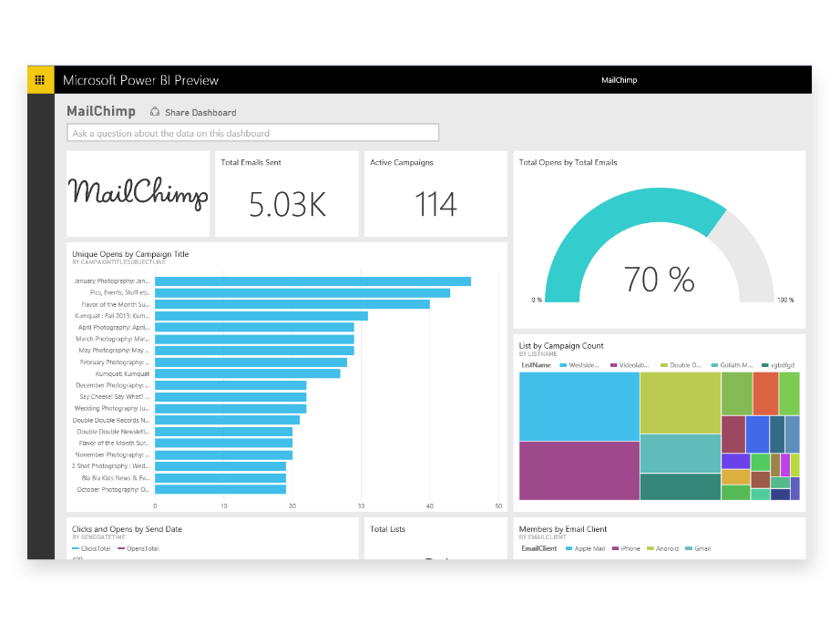
Task: Click the Clicks and Opens by Send Date title
Action: (127, 529)
